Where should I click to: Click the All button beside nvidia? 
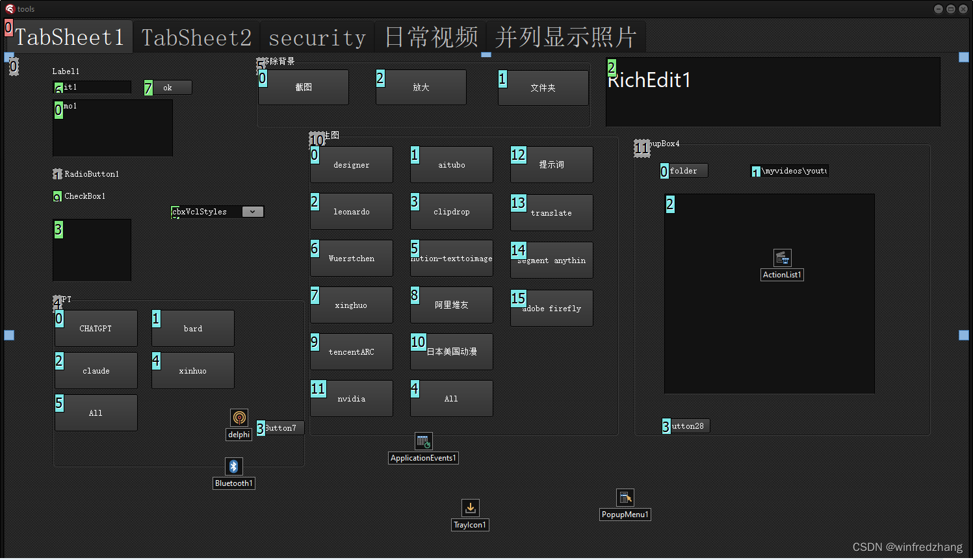click(452, 399)
